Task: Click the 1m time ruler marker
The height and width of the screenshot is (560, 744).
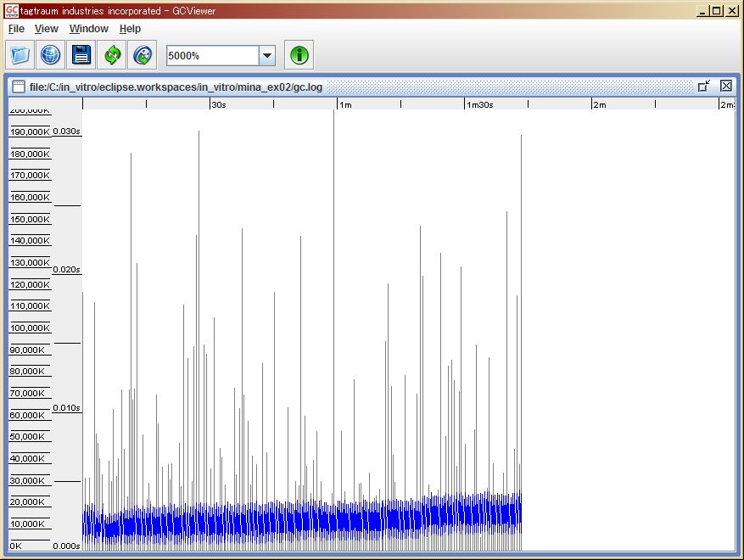Action: pyautogui.click(x=346, y=104)
